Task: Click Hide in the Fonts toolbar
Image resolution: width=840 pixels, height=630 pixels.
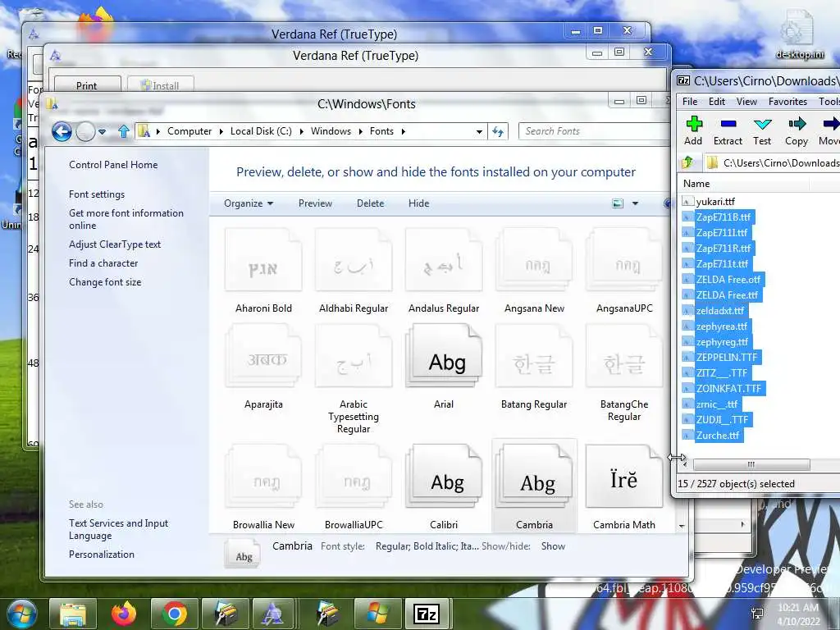Action: (418, 203)
